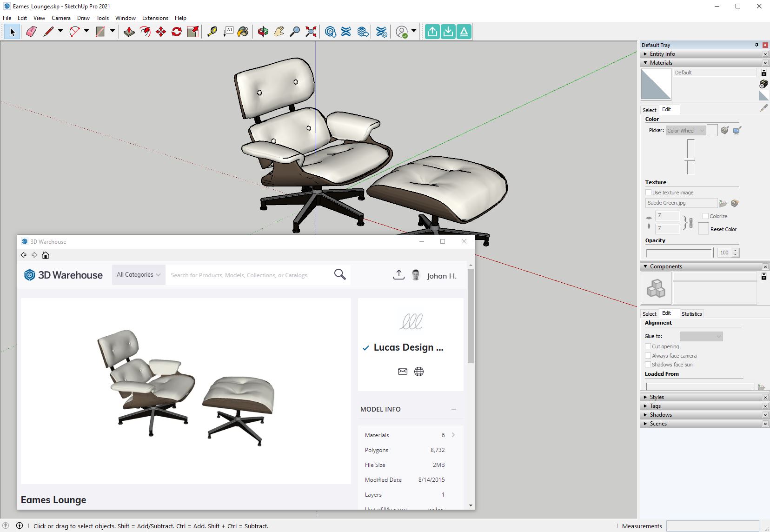Screen dimensions: 770x532
Task: Open Components Statistics tab
Action: (x=691, y=313)
